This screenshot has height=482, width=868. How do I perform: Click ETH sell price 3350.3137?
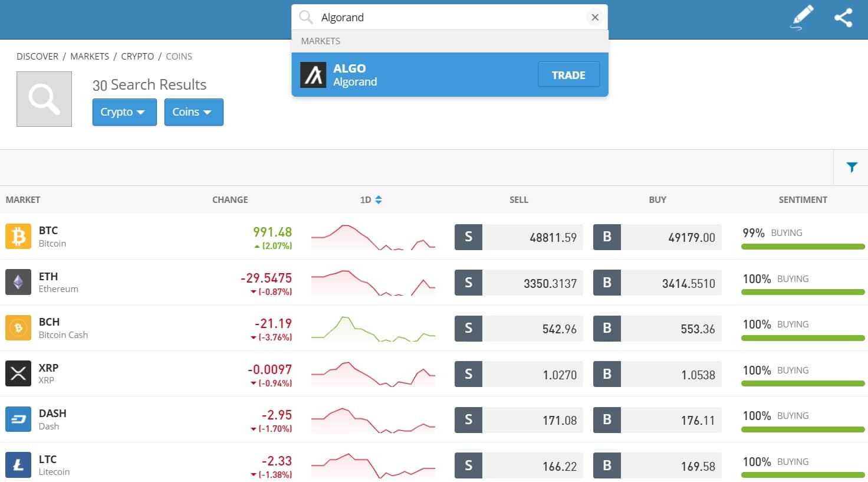coord(550,284)
